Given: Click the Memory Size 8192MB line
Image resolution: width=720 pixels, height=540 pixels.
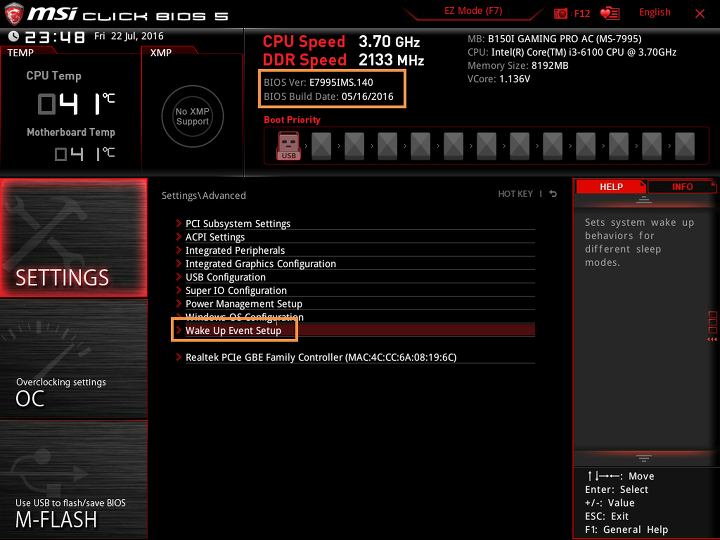Looking at the screenshot, I should coord(518,66).
